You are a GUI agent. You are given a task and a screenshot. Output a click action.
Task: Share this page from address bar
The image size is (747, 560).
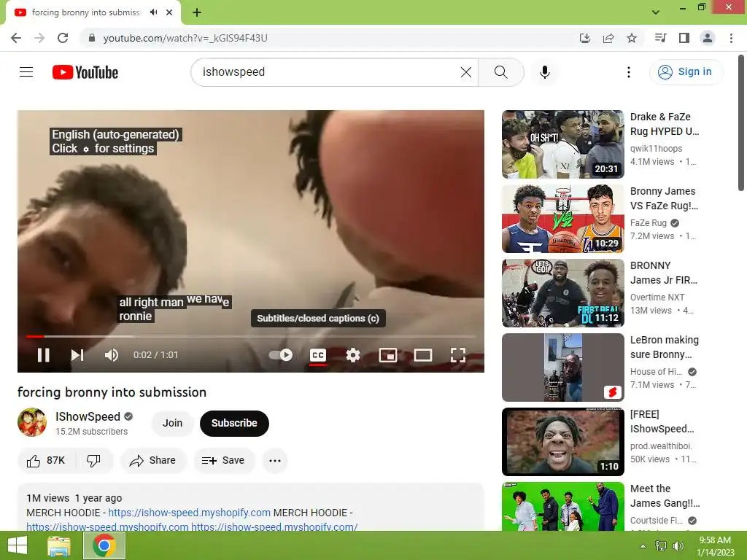click(x=608, y=38)
